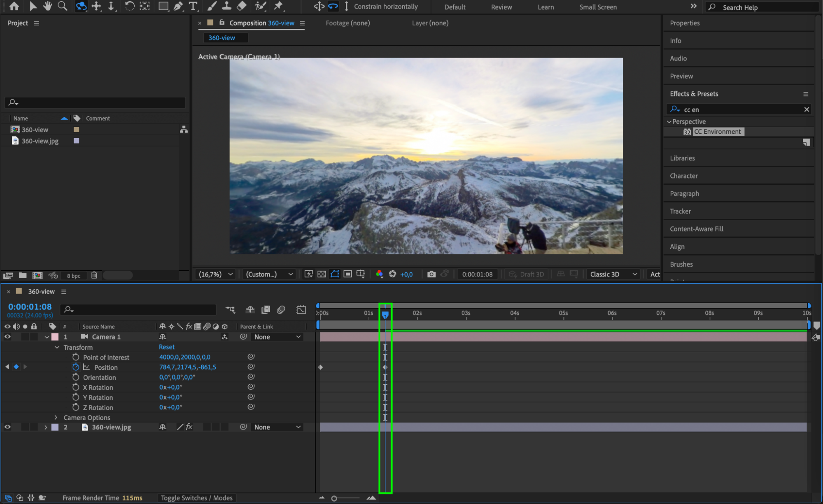Expand the Camera Options group
Image resolution: width=823 pixels, height=504 pixels.
click(x=56, y=418)
